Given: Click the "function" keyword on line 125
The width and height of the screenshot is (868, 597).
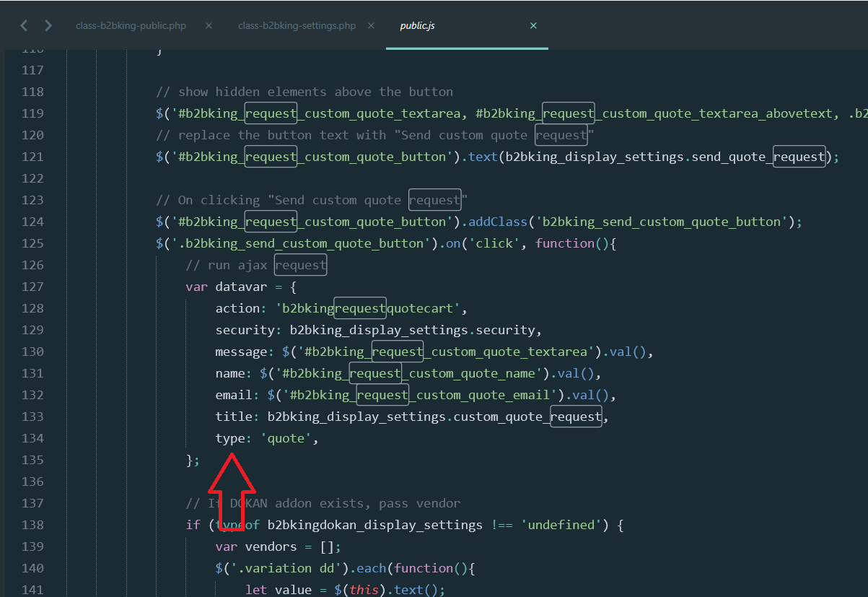Looking at the screenshot, I should pyautogui.click(x=566, y=243).
